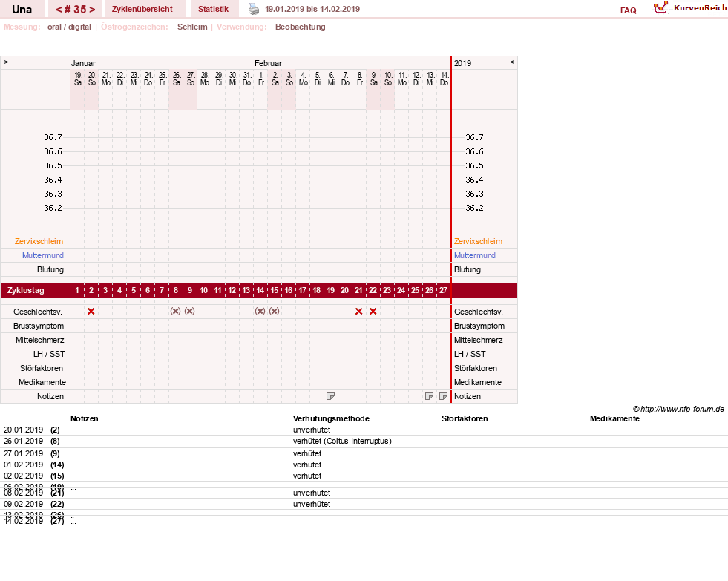Screen dimensions: 728x581
Task: Click the bracketed X on cycle day 8
Action: [x=175, y=312]
